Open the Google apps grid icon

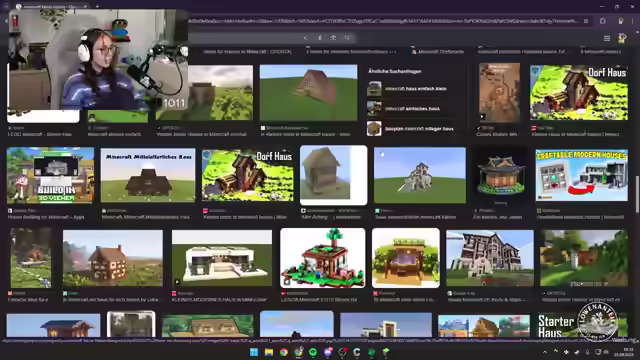(607, 38)
